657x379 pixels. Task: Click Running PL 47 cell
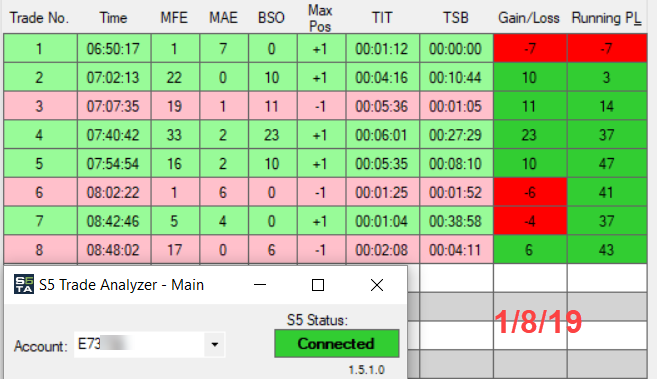coord(607,164)
